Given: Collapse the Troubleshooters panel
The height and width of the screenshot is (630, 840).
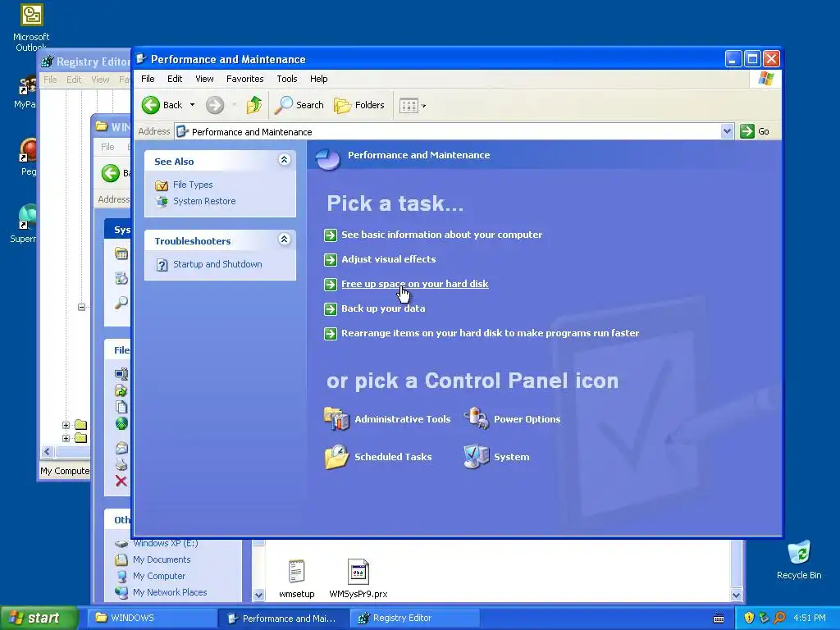Looking at the screenshot, I should [x=285, y=239].
